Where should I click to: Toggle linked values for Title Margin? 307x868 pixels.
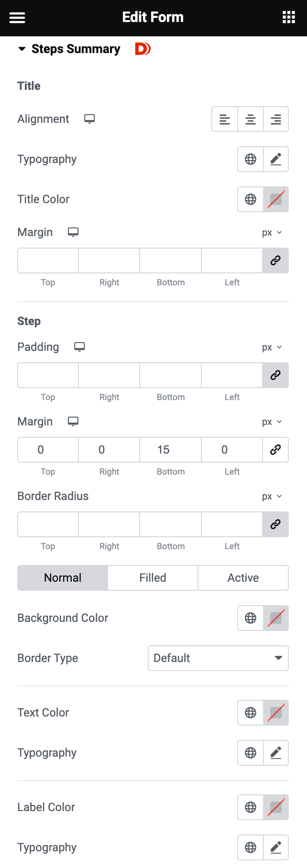pos(276,260)
